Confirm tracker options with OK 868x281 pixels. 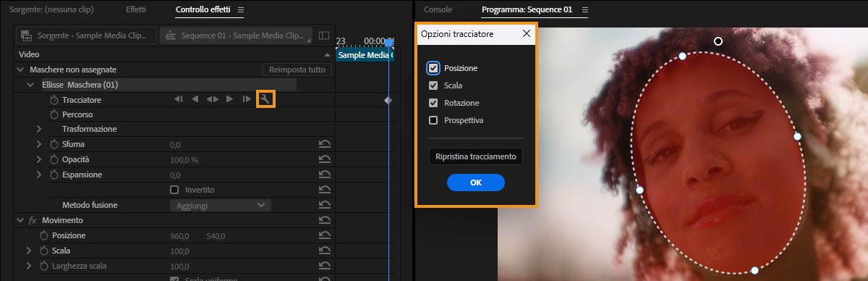476,183
